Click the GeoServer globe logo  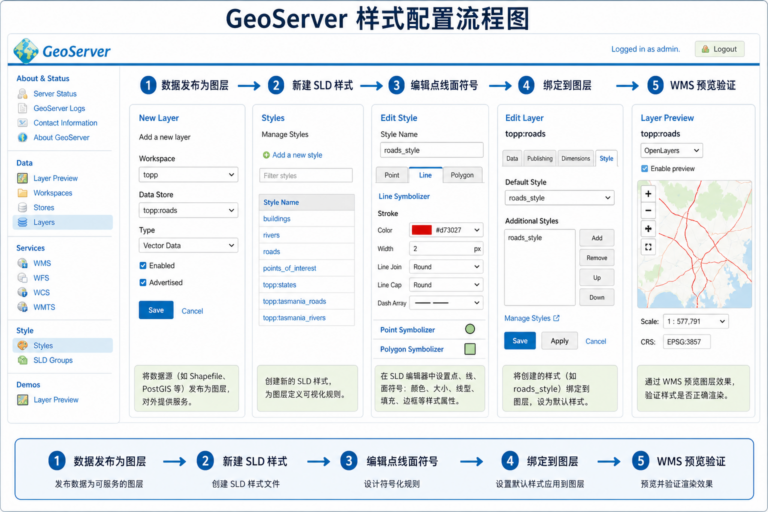[25, 50]
